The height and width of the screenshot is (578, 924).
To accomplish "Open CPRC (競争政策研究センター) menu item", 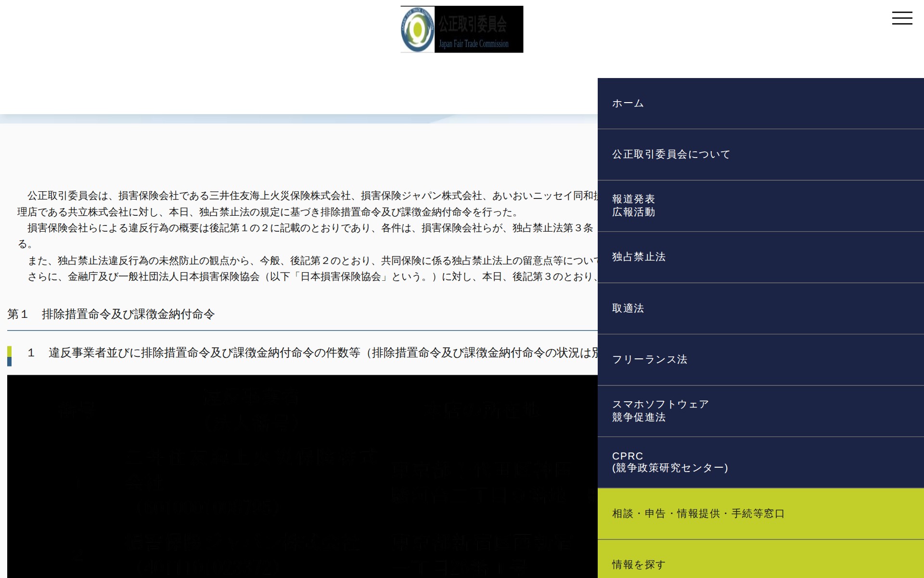I will (x=669, y=462).
